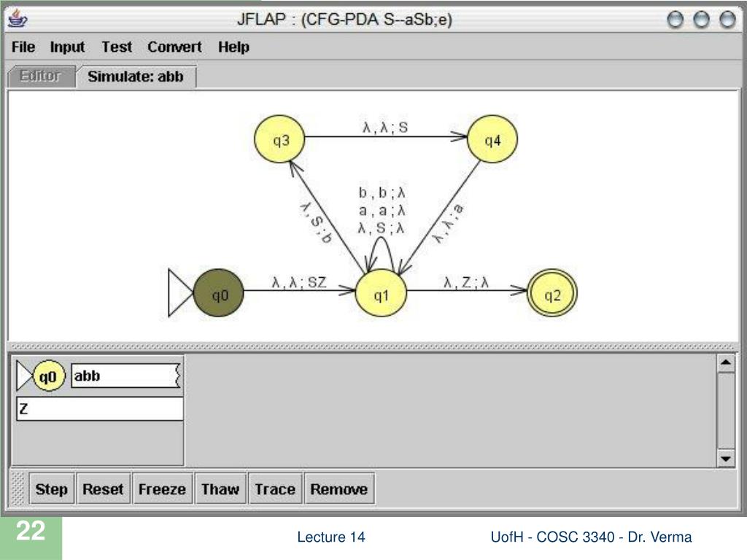The image size is (747, 560).
Task: Open the Input menu
Action: (67, 47)
